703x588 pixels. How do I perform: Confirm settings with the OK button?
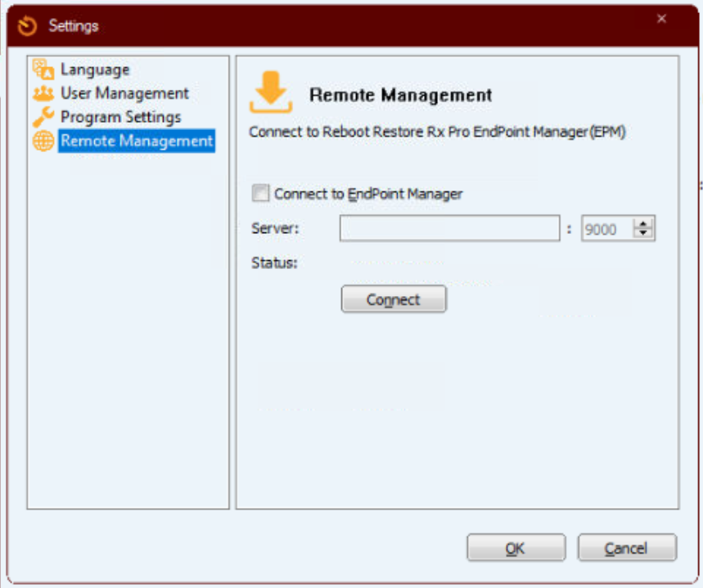tap(516, 547)
